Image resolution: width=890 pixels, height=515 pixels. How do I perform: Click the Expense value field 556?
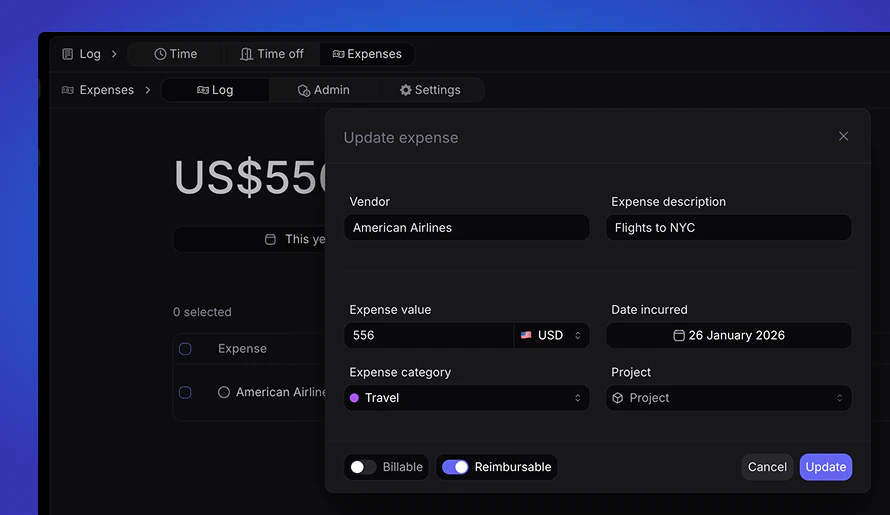(429, 335)
